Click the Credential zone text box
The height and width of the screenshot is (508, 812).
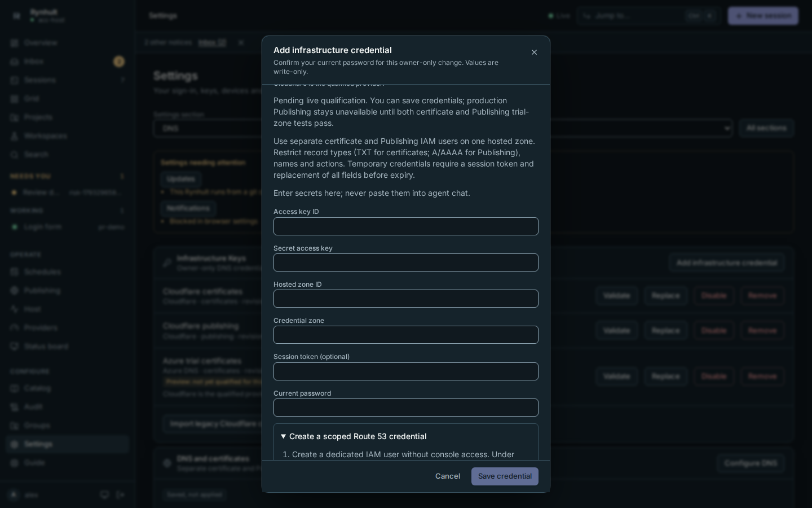click(x=406, y=335)
